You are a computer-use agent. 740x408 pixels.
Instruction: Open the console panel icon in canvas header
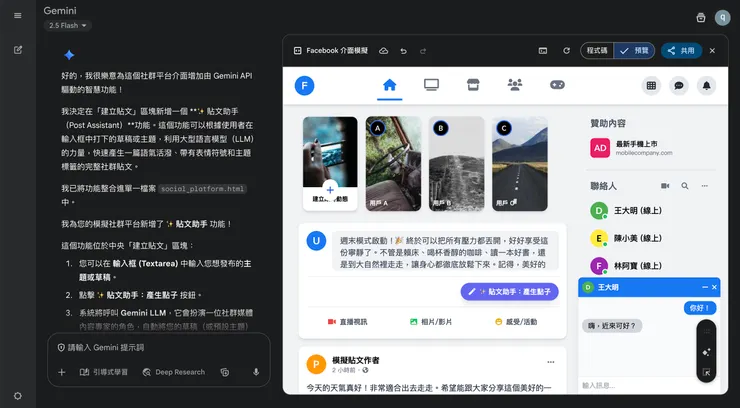(543, 50)
